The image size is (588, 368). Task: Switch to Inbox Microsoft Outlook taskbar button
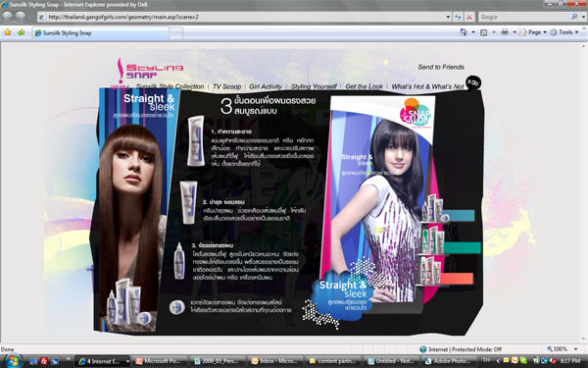pyautogui.click(x=274, y=361)
